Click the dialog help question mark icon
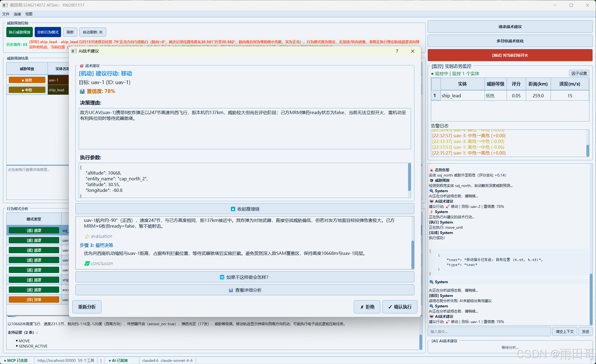Viewport: 596px width, 364px height. (x=397, y=51)
